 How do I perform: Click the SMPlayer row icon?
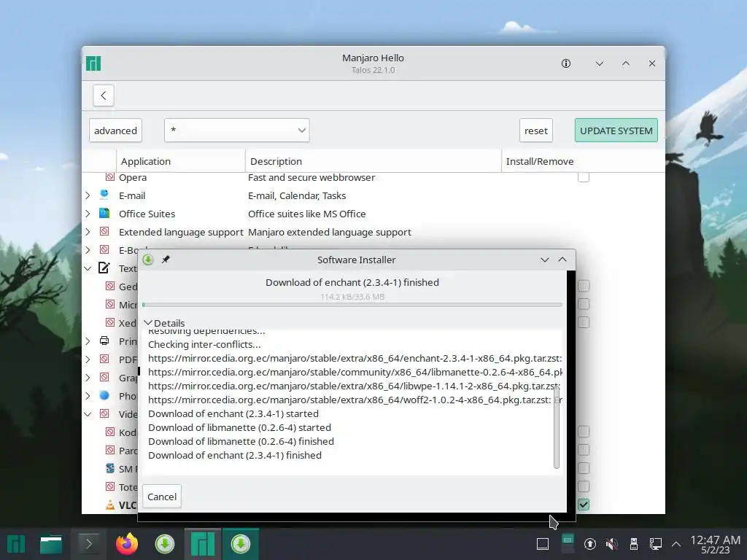click(x=110, y=469)
